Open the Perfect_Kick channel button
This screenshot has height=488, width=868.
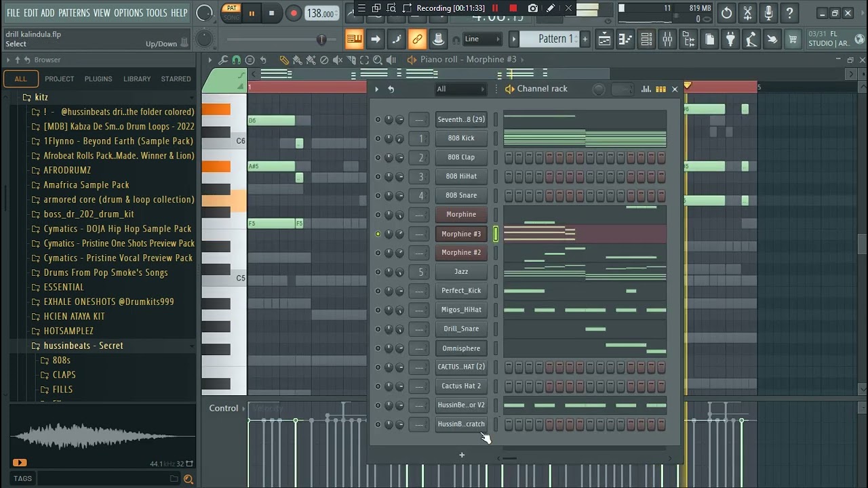tap(461, 291)
